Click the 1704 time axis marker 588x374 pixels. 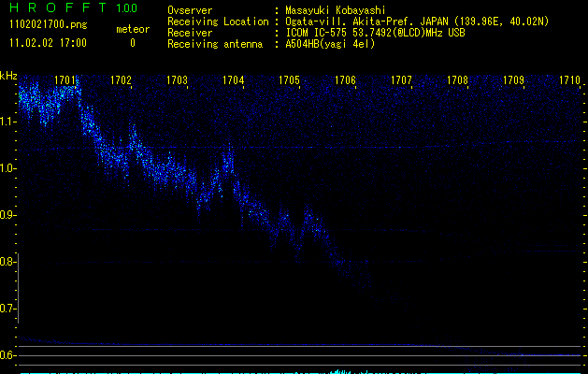[234, 80]
